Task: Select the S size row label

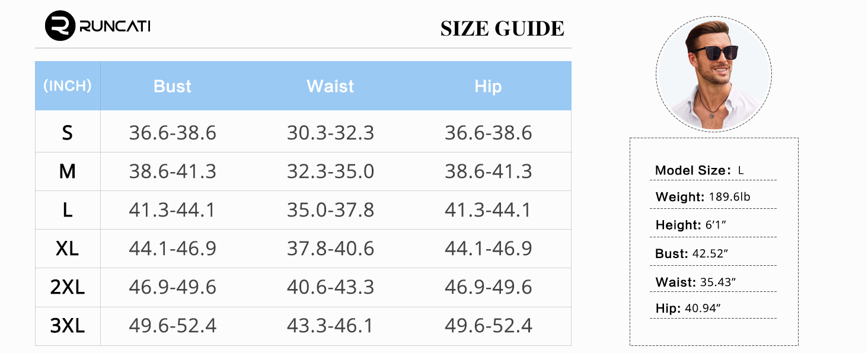Action: [68, 133]
